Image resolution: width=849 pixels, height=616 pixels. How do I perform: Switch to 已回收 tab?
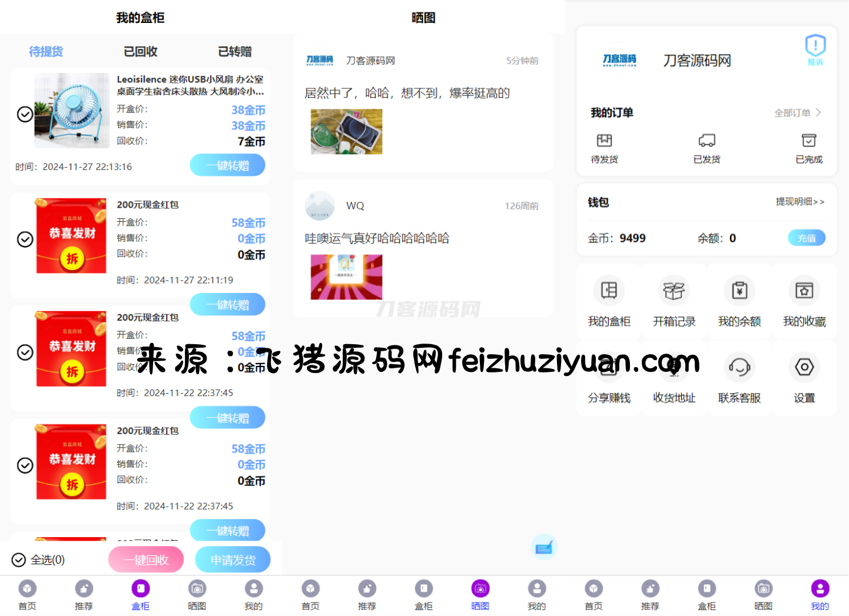pos(140,52)
